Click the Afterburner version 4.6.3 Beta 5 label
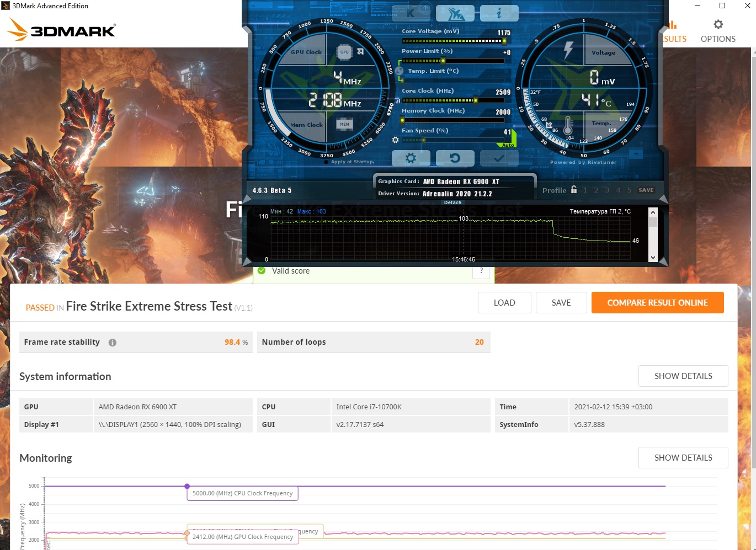This screenshot has width=756, height=550. (x=272, y=190)
